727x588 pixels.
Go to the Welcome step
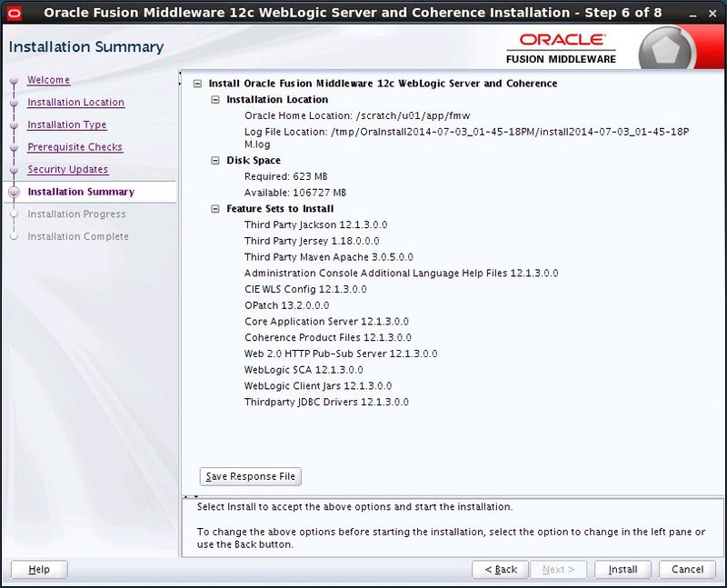point(49,80)
